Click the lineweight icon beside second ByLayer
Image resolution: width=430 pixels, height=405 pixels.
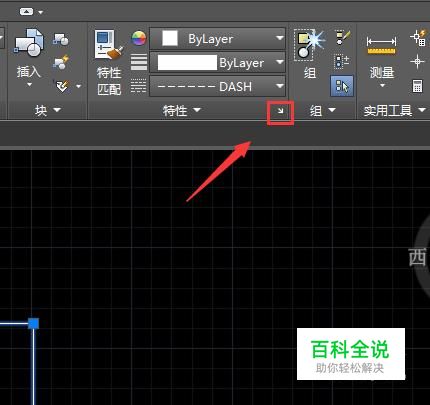[139, 62]
